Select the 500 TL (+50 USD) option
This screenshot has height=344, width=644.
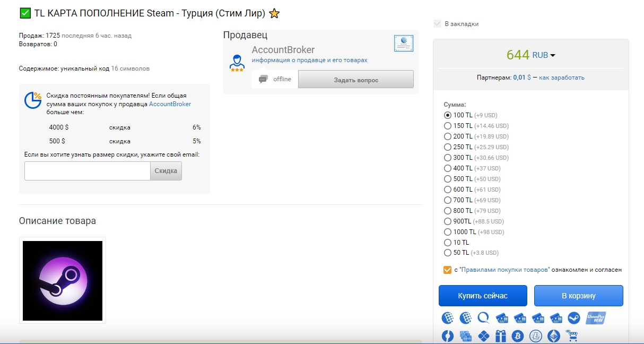[448, 179]
